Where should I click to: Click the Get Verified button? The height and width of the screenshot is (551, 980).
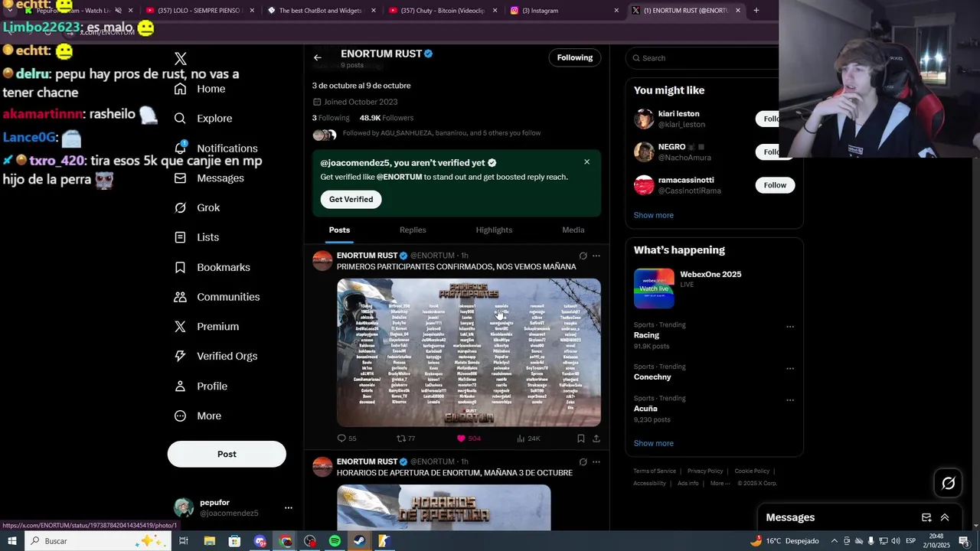tap(351, 199)
